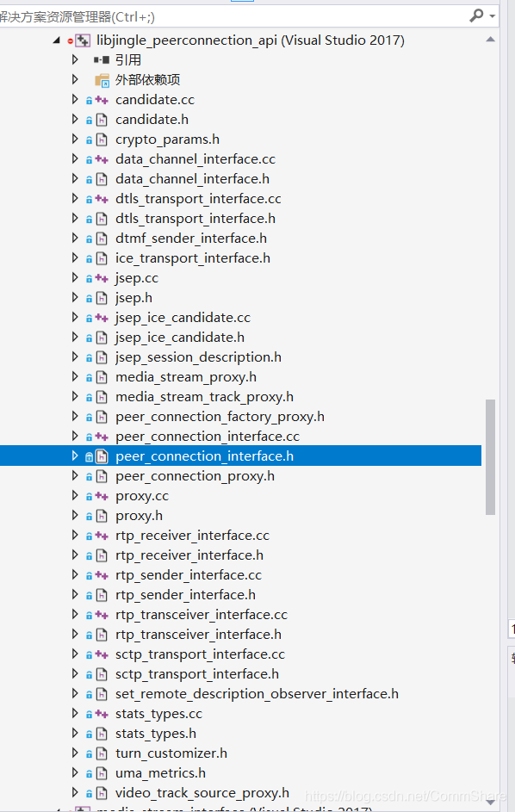
Task: Click the header icon of uma_metrics.h
Action: tap(102, 773)
